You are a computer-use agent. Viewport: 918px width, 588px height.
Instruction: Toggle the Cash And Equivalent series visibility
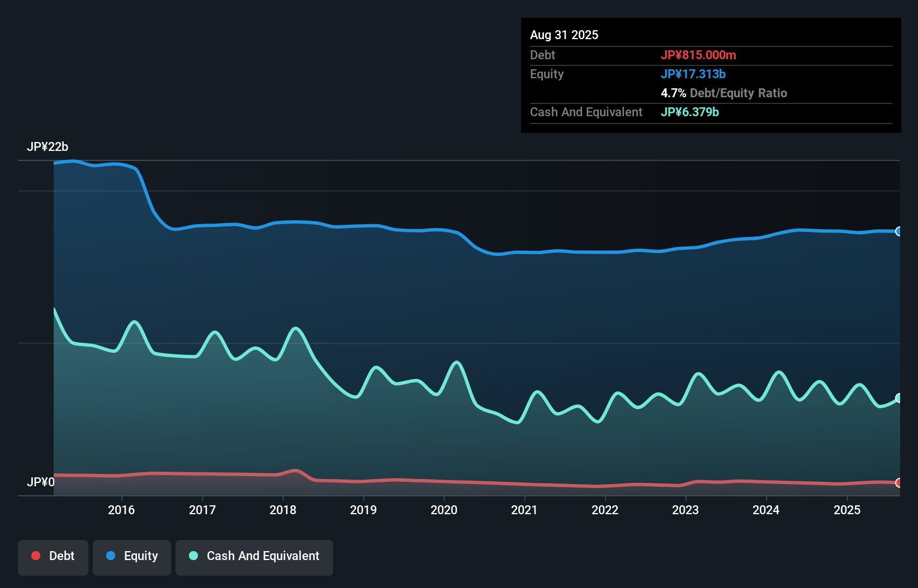point(254,556)
